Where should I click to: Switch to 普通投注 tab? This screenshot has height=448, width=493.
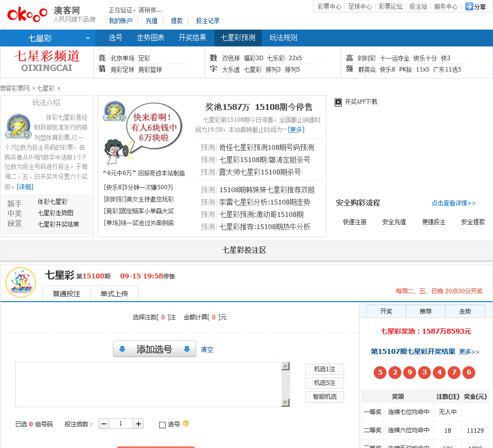point(67,294)
